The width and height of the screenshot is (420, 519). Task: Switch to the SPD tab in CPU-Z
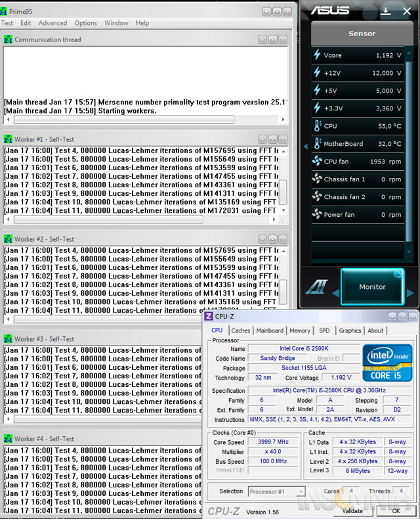click(324, 330)
